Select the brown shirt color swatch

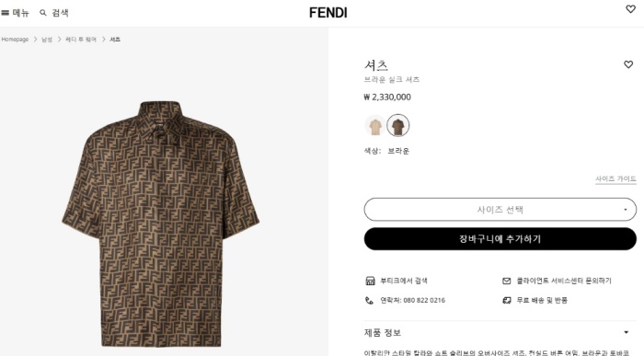point(398,126)
